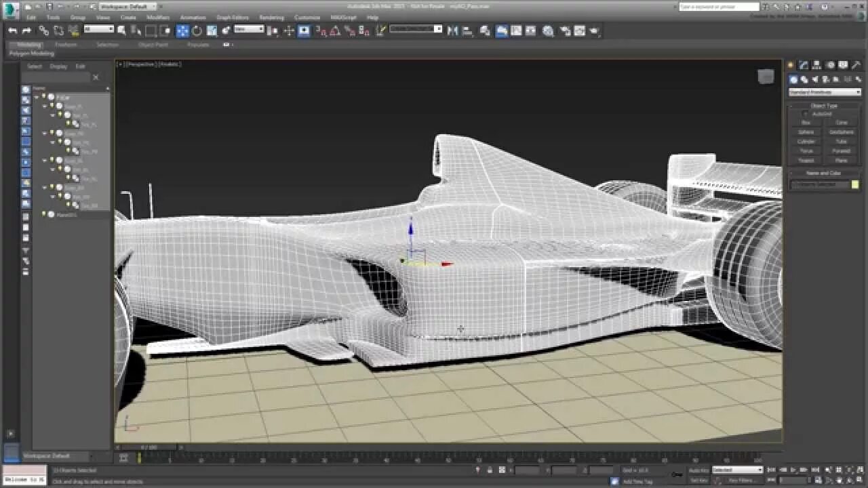Viewport: 868px width, 488px height.
Task: Click the Mirror tool icon
Action: pos(452,30)
